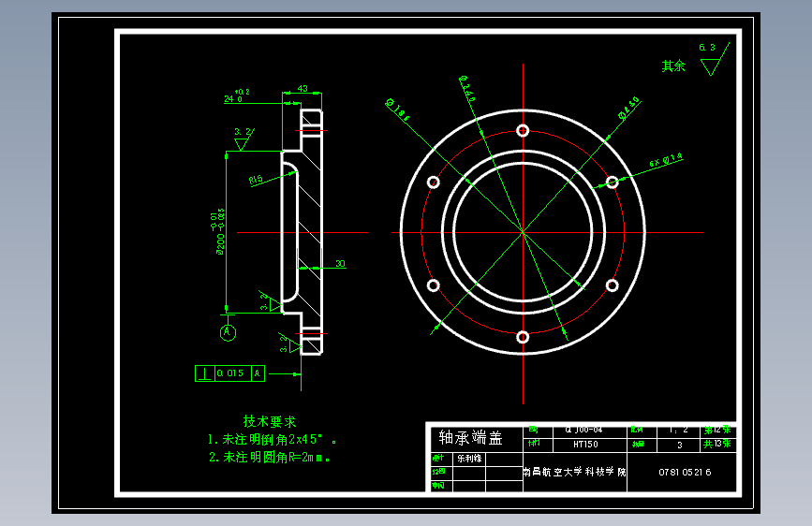Click the 6X Ø14 hole callout

(666, 160)
